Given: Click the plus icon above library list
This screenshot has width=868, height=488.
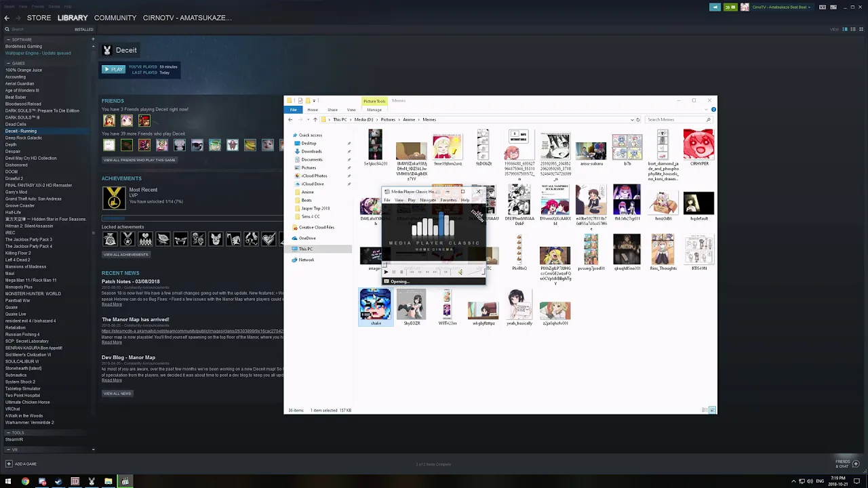Looking at the screenshot, I should point(93,39).
